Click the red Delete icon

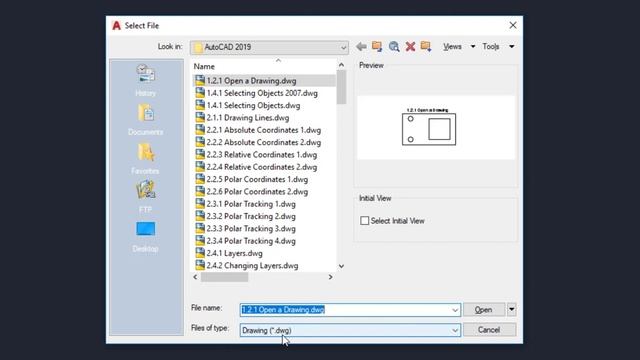click(410, 47)
